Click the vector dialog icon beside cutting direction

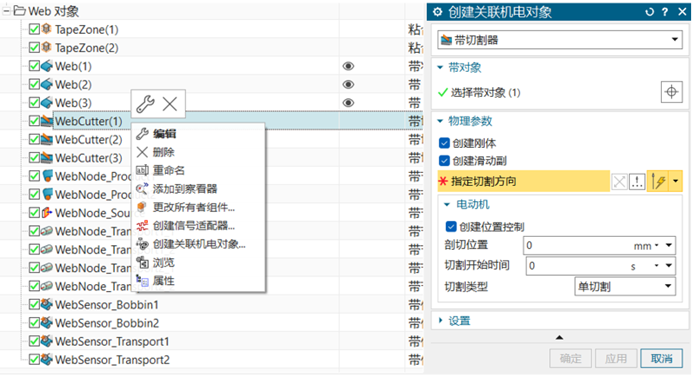(637, 181)
